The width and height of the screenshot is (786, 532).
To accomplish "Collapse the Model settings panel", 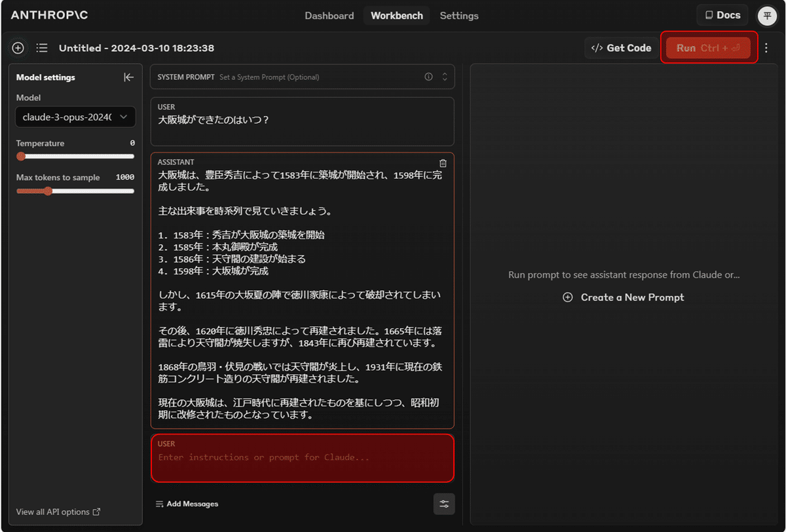I will [128, 77].
